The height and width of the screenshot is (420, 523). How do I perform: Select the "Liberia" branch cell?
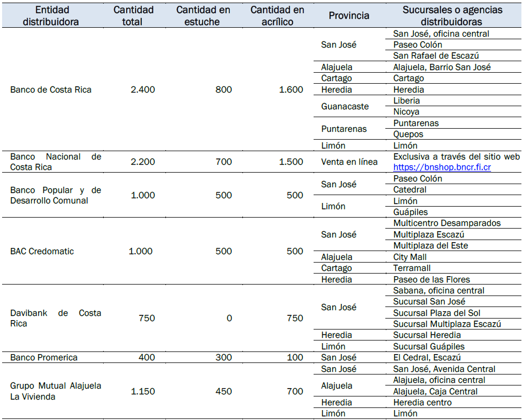(407, 100)
